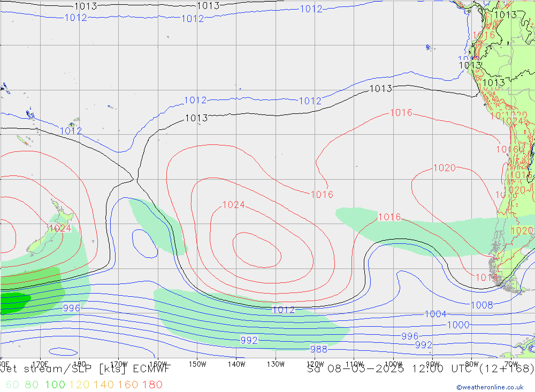Click the 1008 isobar label
Screen dimensions: 535x392
(482, 305)
